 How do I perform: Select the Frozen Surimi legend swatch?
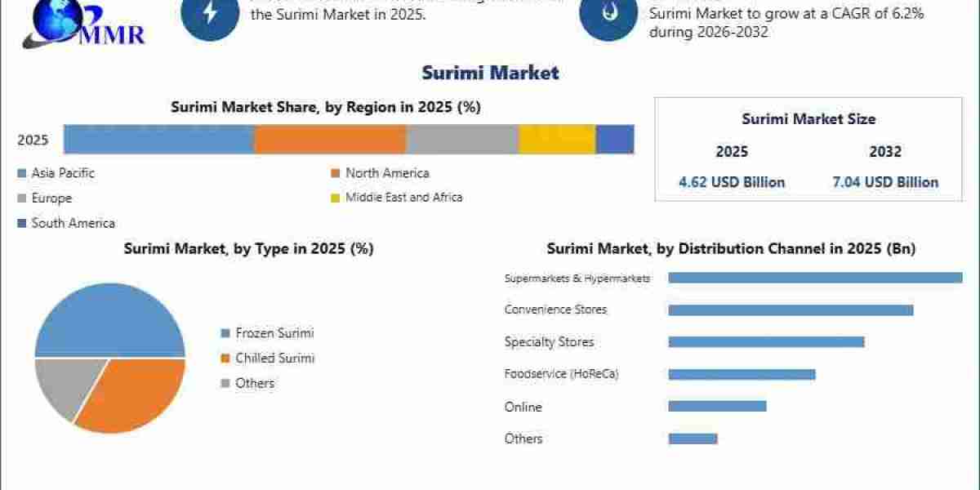(x=225, y=333)
